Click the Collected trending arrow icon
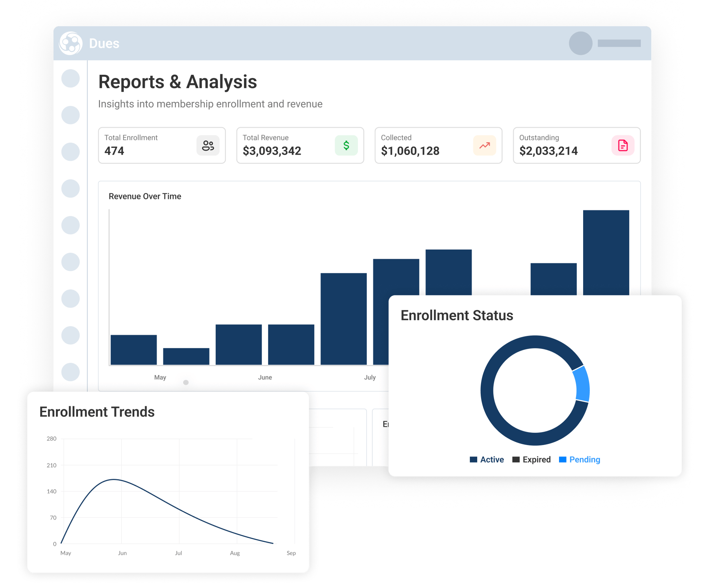 pos(484,145)
